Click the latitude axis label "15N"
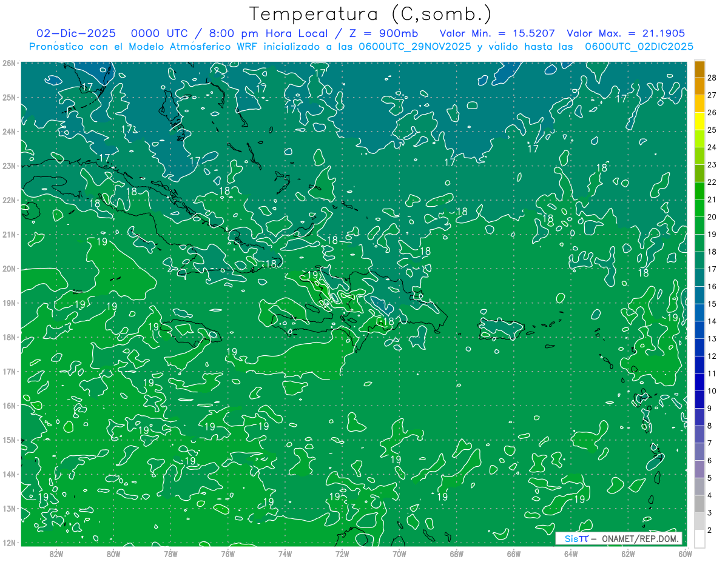This screenshot has width=728, height=562. [x=9, y=440]
